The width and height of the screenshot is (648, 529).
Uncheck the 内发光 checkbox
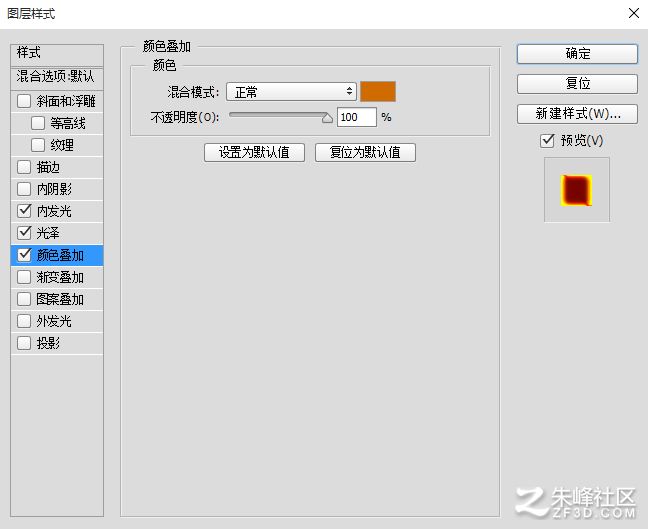[x=24, y=211]
